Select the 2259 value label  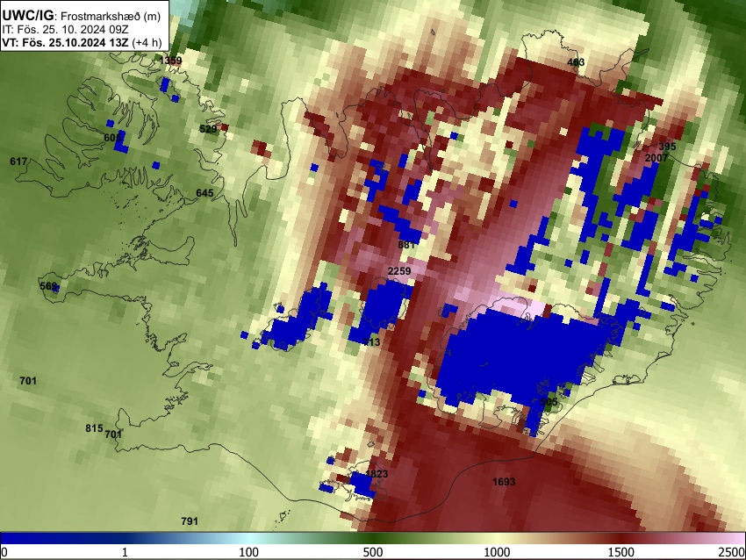(399, 270)
